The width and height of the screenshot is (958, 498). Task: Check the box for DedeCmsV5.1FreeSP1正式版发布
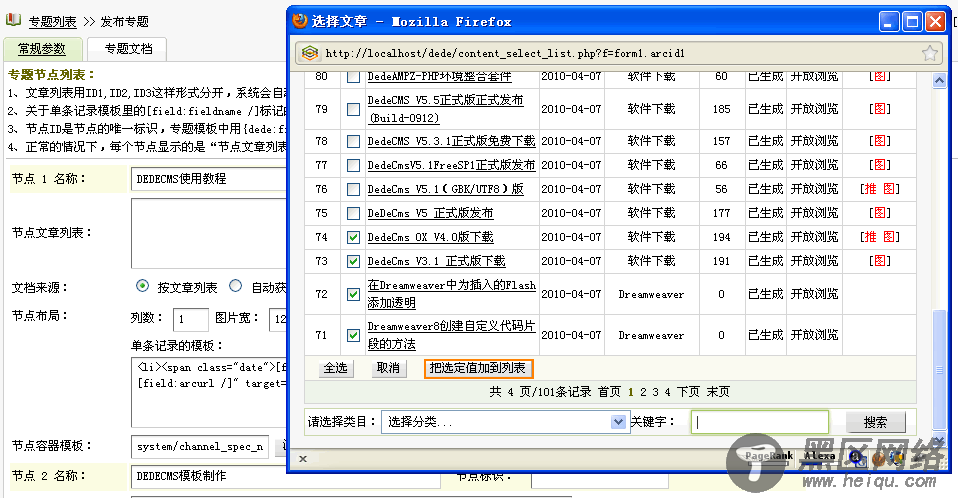[353, 165]
